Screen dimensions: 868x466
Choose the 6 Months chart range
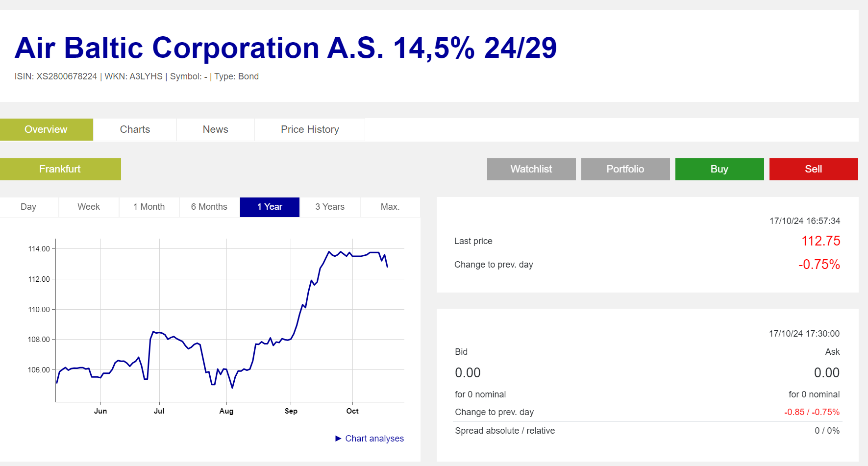point(209,207)
